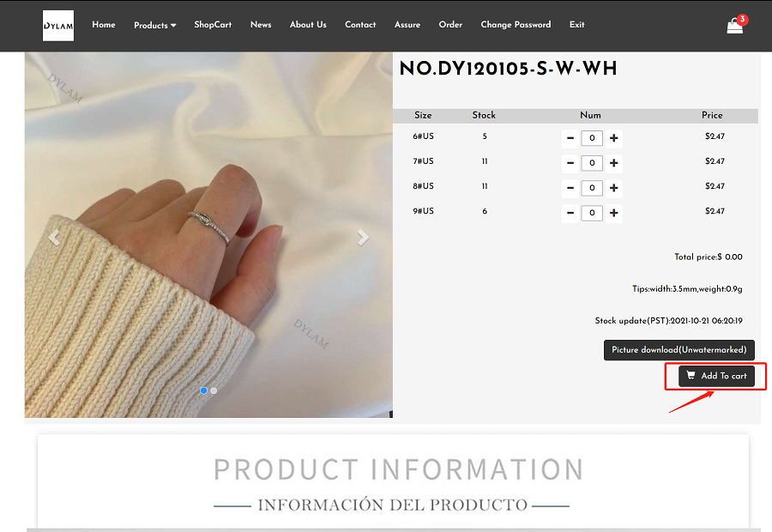Click the 8#US quantity input field
Screen dimensions: 772x532
click(x=592, y=188)
